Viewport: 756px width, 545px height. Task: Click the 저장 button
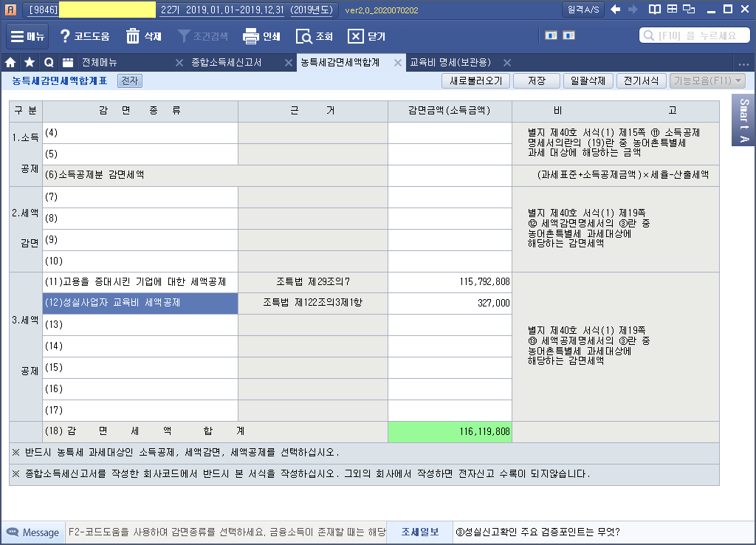pos(537,80)
